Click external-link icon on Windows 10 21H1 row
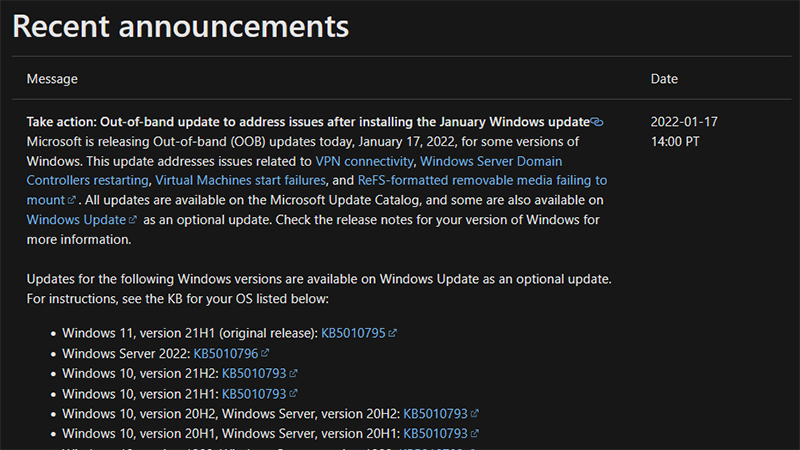 click(x=293, y=393)
